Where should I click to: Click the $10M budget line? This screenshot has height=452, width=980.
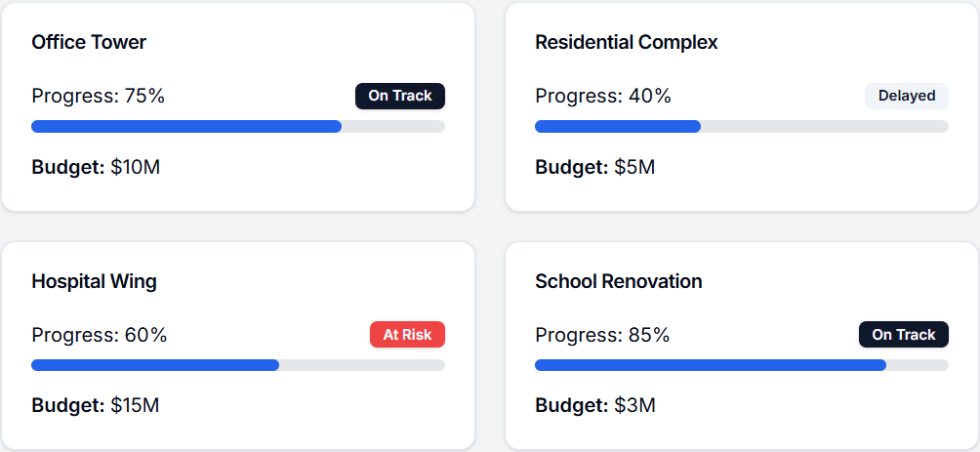pyautogui.click(x=96, y=167)
